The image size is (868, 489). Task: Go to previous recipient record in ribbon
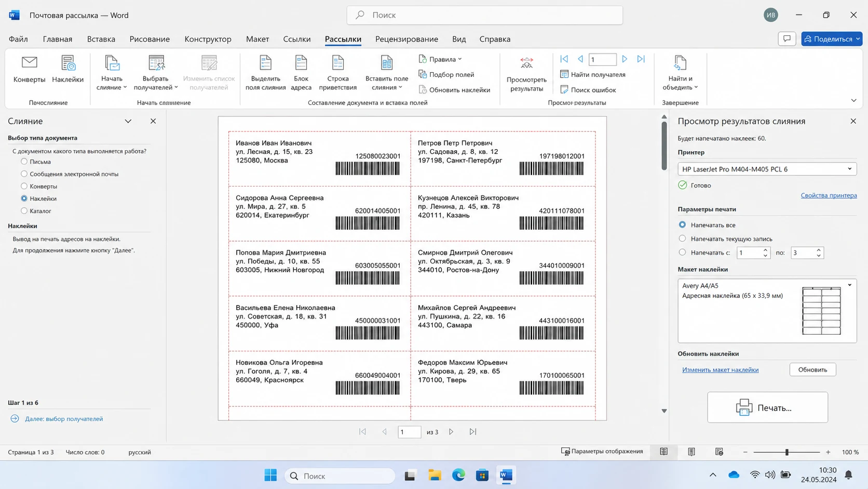pyautogui.click(x=580, y=59)
